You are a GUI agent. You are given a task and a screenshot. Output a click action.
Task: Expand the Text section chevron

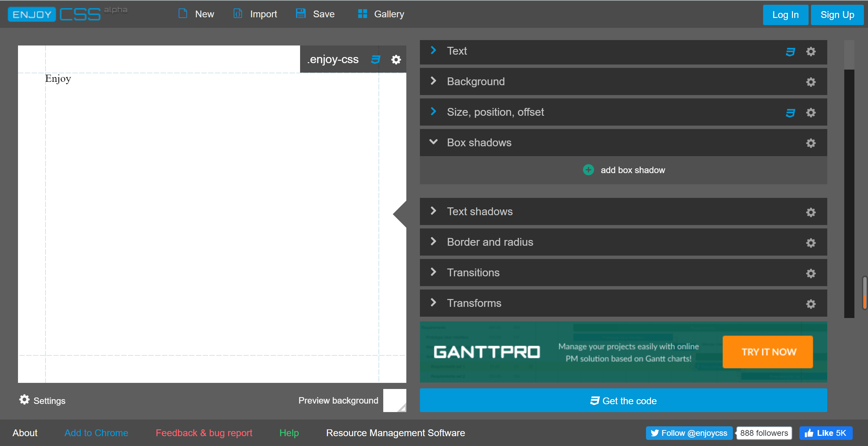pyautogui.click(x=433, y=51)
